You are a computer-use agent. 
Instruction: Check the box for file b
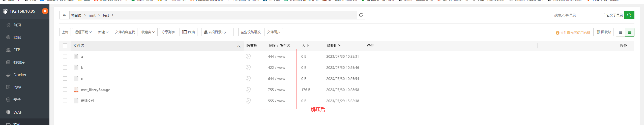[65, 68]
